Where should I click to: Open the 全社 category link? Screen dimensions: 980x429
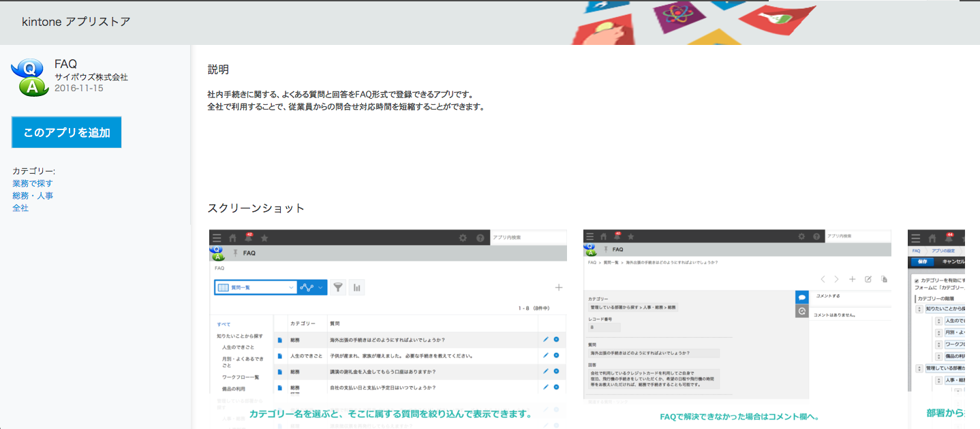pos(20,208)
